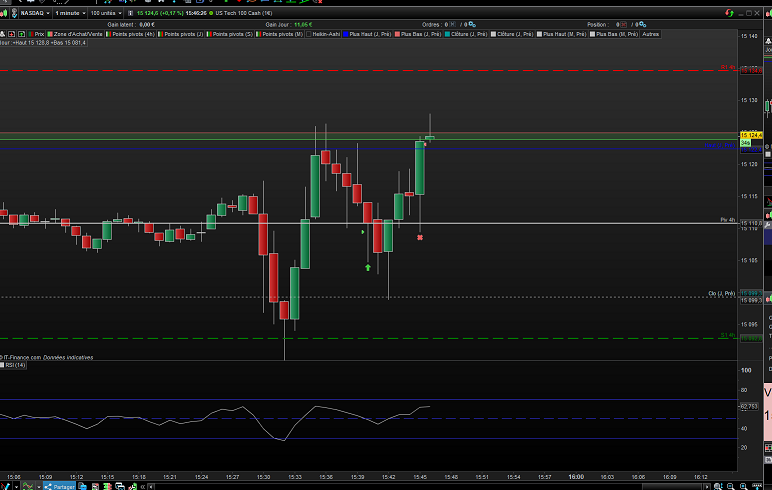Click the green up-arrow indicator icon
This screenshot has height=490, width=772.
point(21,34)
